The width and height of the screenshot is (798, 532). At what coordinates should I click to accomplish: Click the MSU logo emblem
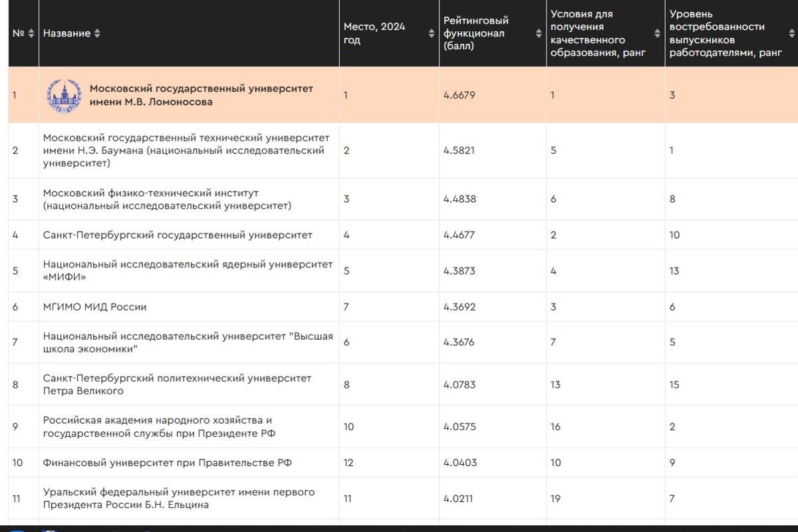(64, 95)
